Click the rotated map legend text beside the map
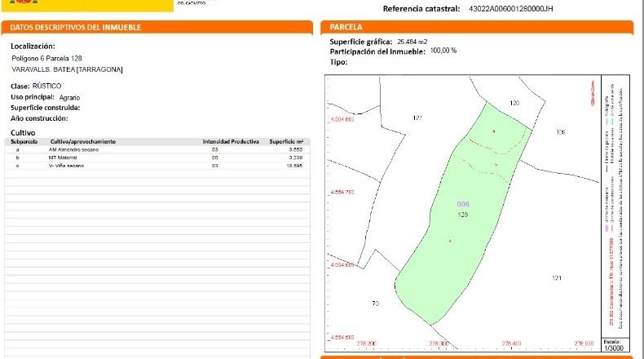 tap(615, 206)
